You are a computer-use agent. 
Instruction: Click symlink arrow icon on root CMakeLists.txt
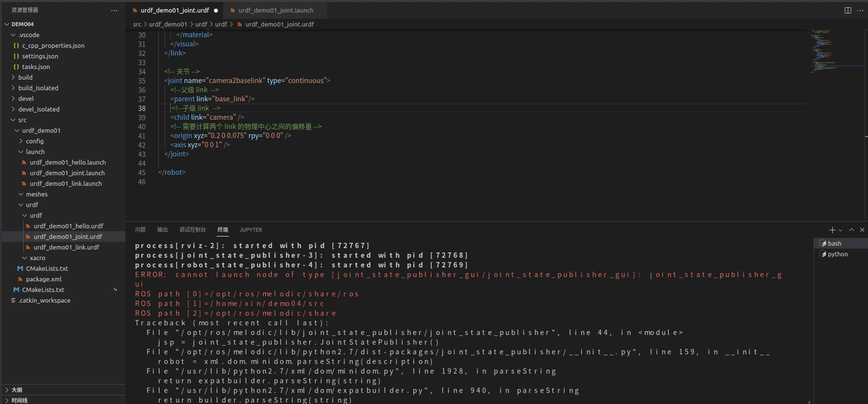tap(115, 290)
